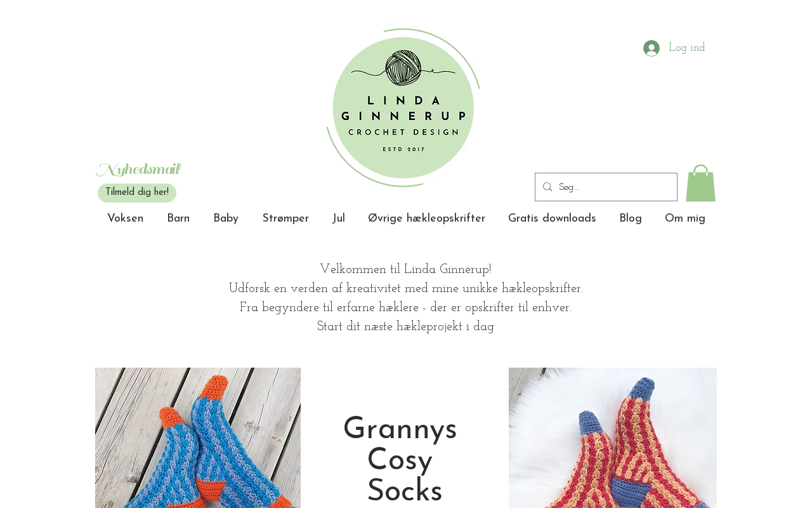Open the Strømper category
The width and height of the screenshot is (812, 508).
(x=285, y=219)
